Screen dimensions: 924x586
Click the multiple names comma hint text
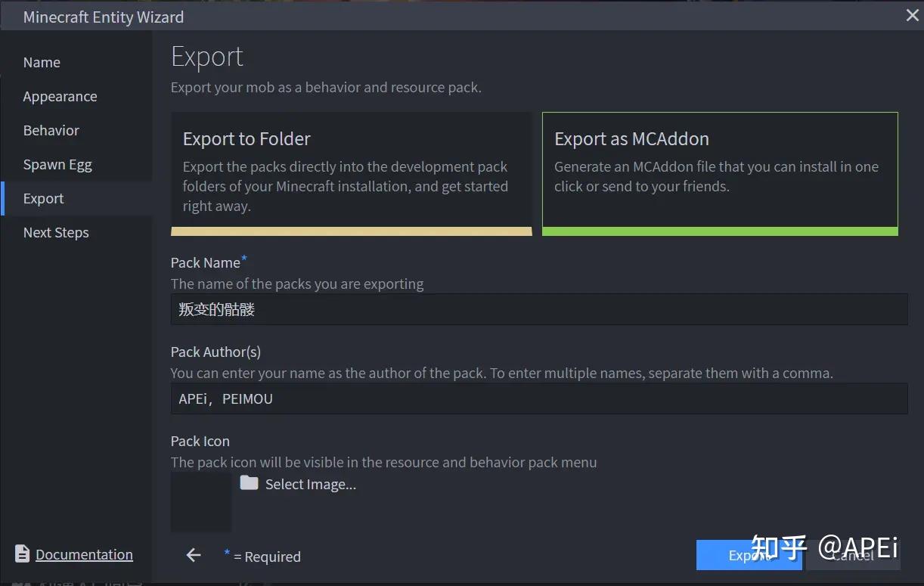click(502, 374)
